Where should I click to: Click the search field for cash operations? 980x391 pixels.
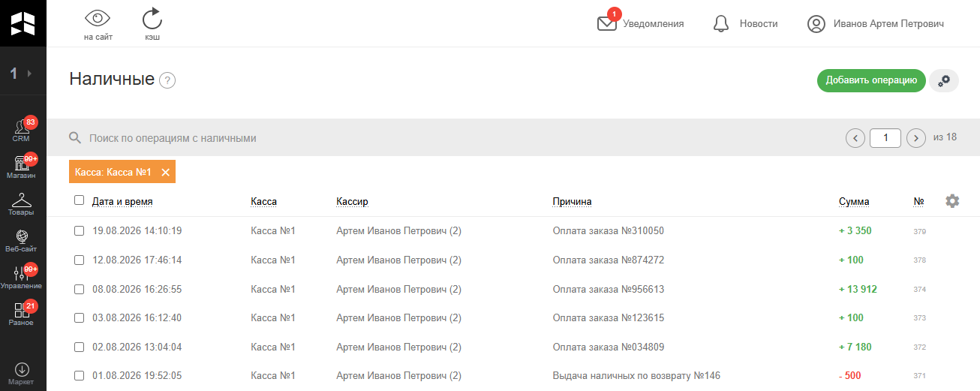point(450,138)
